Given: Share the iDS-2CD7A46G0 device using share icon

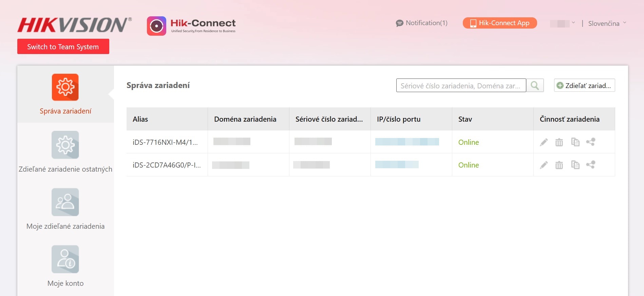Looking at the screenshot, I should click(591, 164).
